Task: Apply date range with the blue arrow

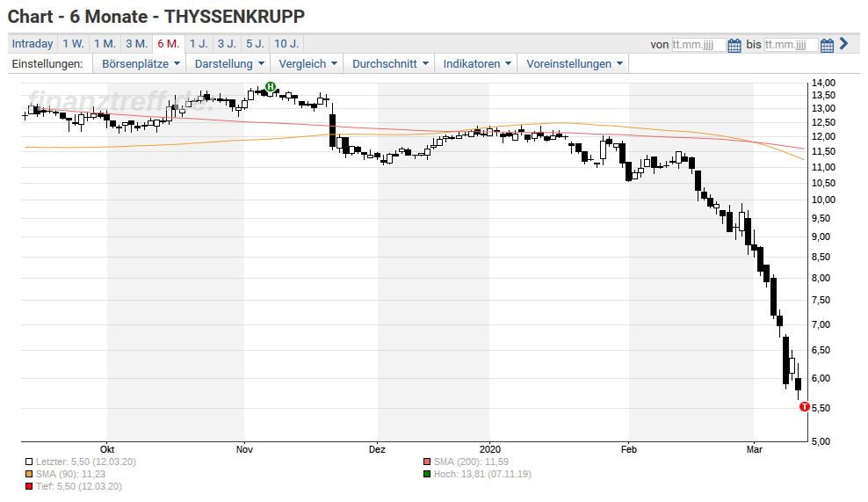Action: point(843,44)
